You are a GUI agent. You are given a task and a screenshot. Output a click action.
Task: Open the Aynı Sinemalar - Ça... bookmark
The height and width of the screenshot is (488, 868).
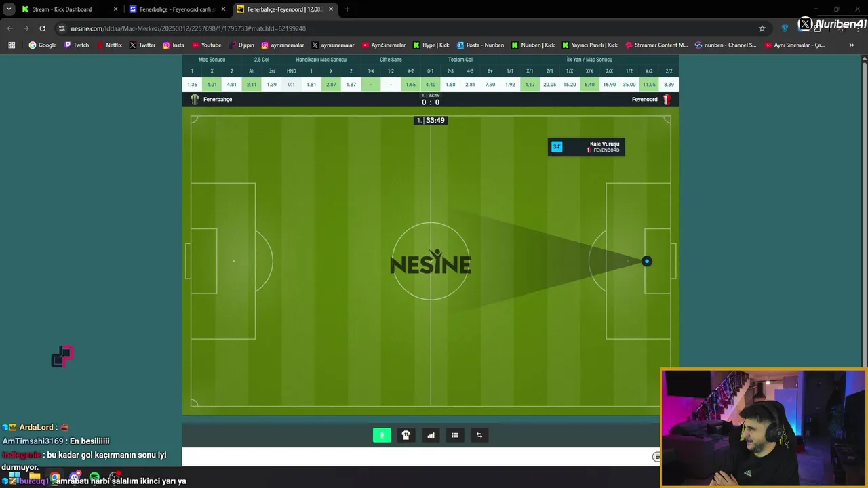tap(795, 45)
